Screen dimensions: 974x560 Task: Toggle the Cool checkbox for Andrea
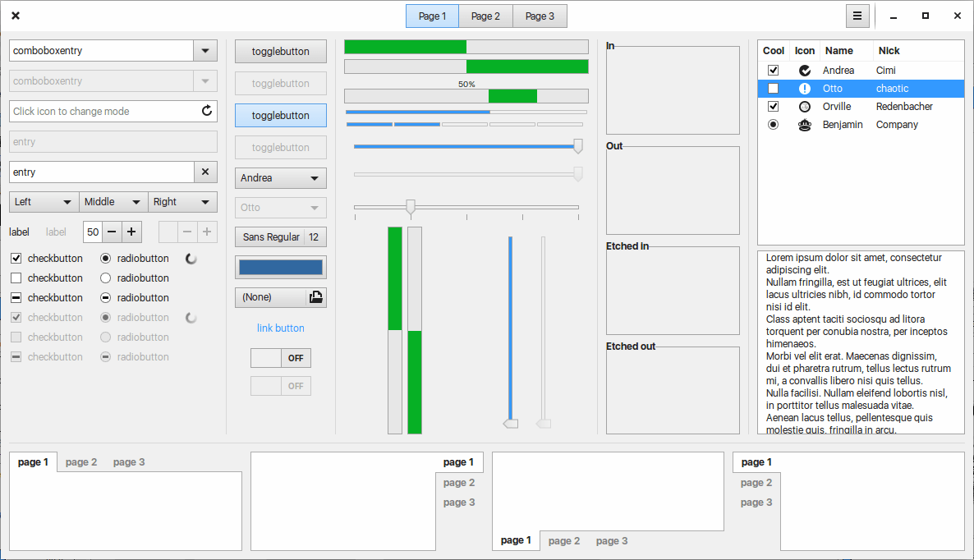[x=773, y=70]
